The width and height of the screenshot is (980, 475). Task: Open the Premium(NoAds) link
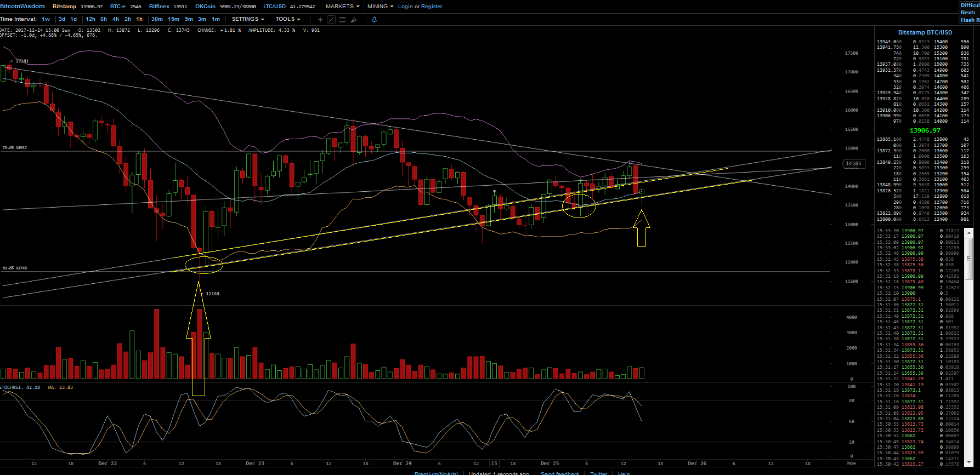tap(436, 473)
